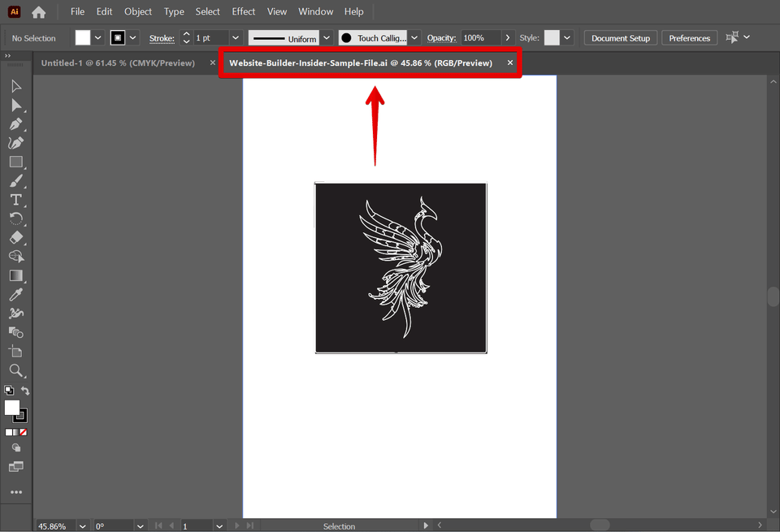Image resolution: width=780 pixels, height=532 pixels.
Task: Click the Document Setup button
Action: [620, 37]
